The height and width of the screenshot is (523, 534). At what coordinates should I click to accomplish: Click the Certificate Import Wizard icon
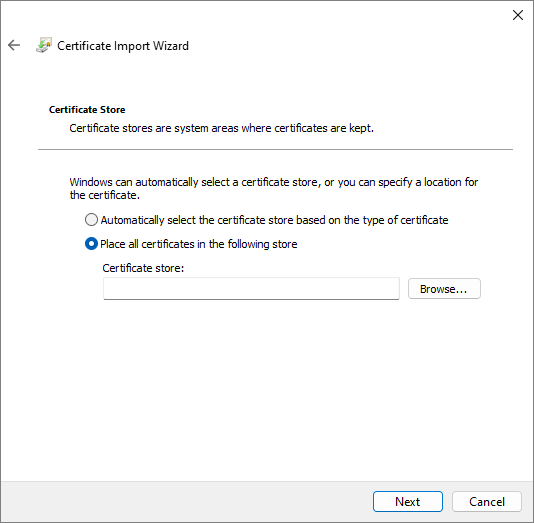tap(44, 45)
